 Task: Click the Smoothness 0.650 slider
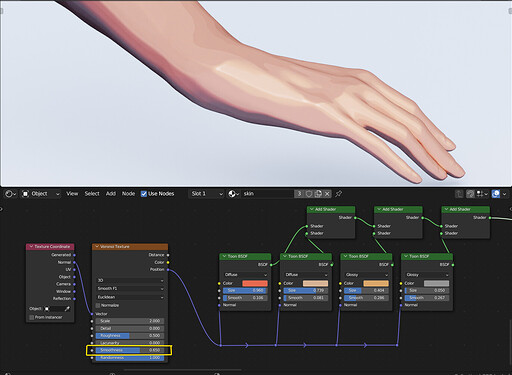[130, 350]
